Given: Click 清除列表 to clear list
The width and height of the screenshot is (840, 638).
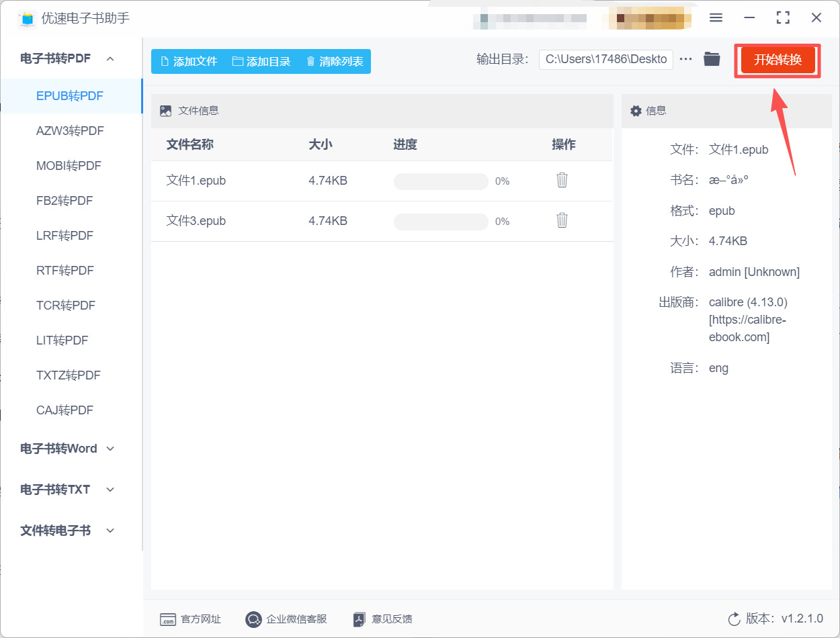Looking at the screenshot, I should pyautogui.click(x=335, y=62).
